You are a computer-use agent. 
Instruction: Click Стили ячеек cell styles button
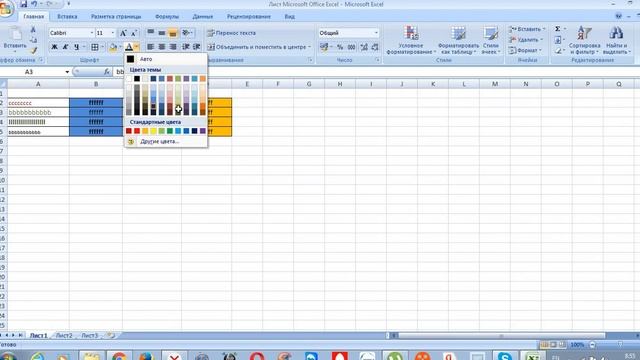tap(490, 40)
